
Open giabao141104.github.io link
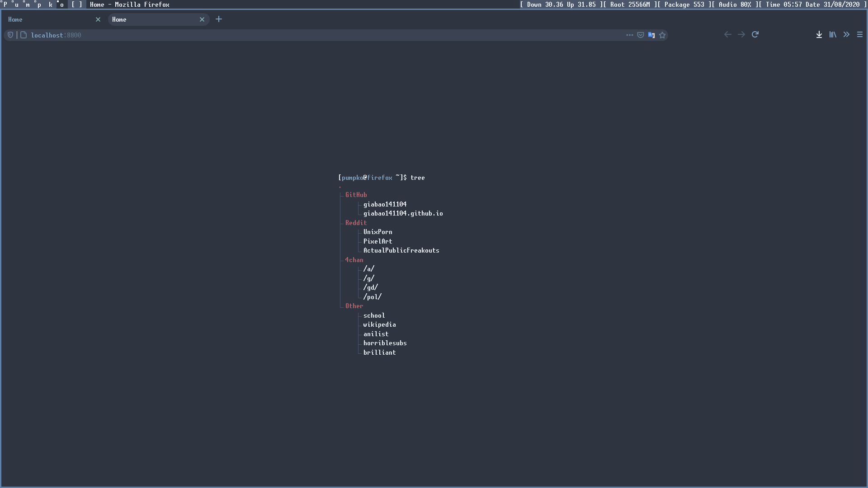403,213
